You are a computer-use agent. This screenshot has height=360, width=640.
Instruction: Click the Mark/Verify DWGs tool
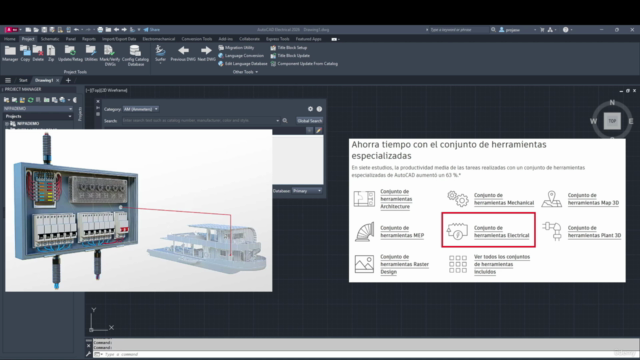point(109,56)
